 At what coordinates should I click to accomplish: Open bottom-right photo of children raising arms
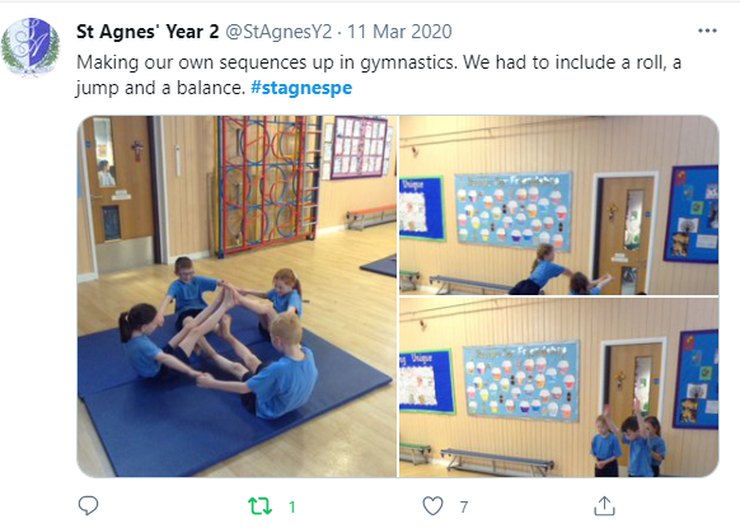tap(559, 387)
